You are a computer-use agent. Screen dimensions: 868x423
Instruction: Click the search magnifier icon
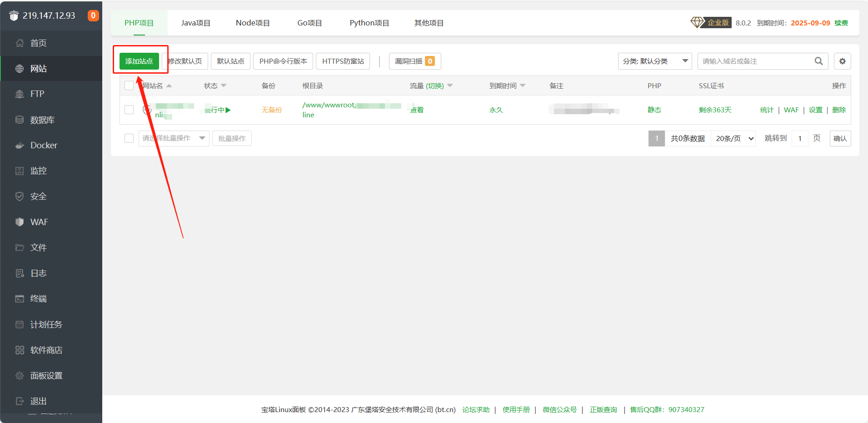818,61
